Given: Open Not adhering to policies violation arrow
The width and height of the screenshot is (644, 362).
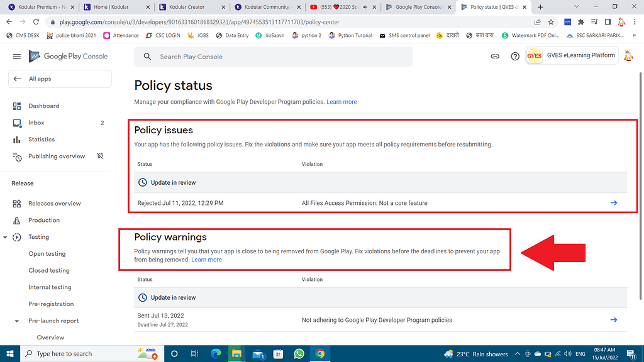Looking at the screenshot, I should [614, 320].
